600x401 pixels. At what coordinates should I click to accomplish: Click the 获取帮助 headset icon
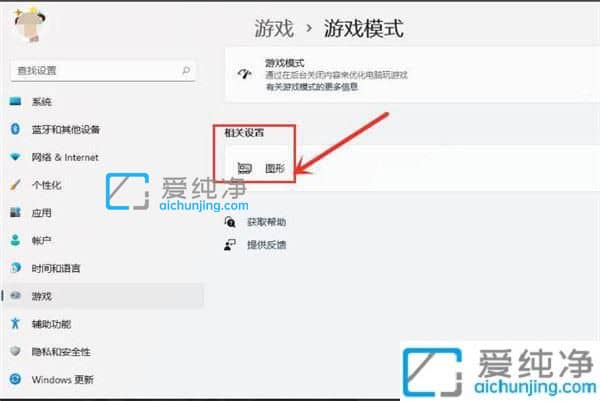point(230,222)
